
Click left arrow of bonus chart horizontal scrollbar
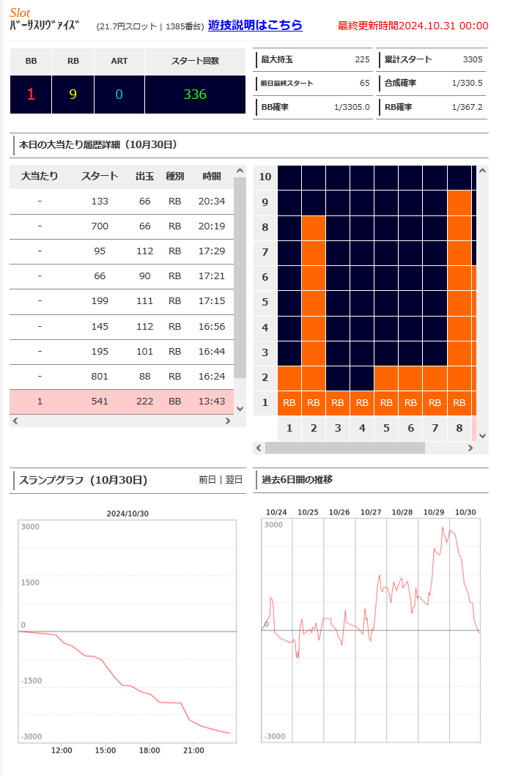[259, 448]
